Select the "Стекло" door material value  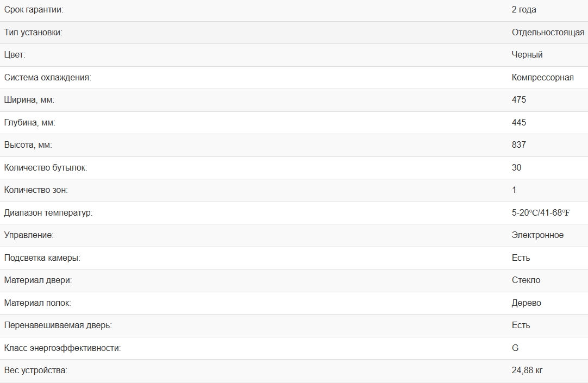[526, 280]
